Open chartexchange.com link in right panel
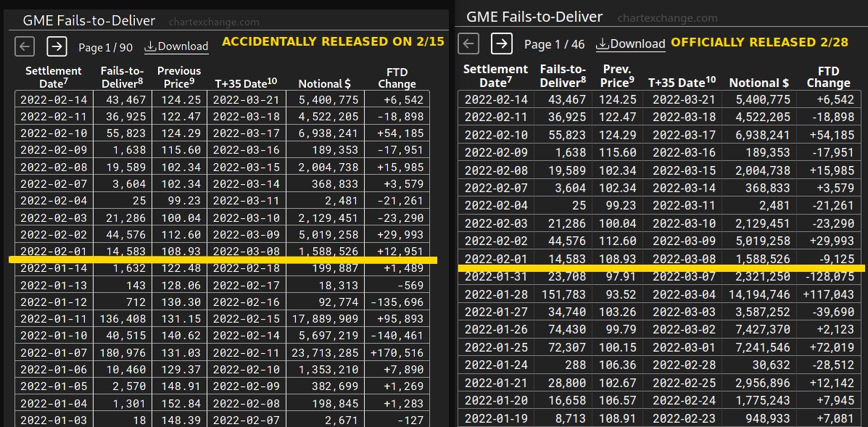 click(x=668, y=18)
